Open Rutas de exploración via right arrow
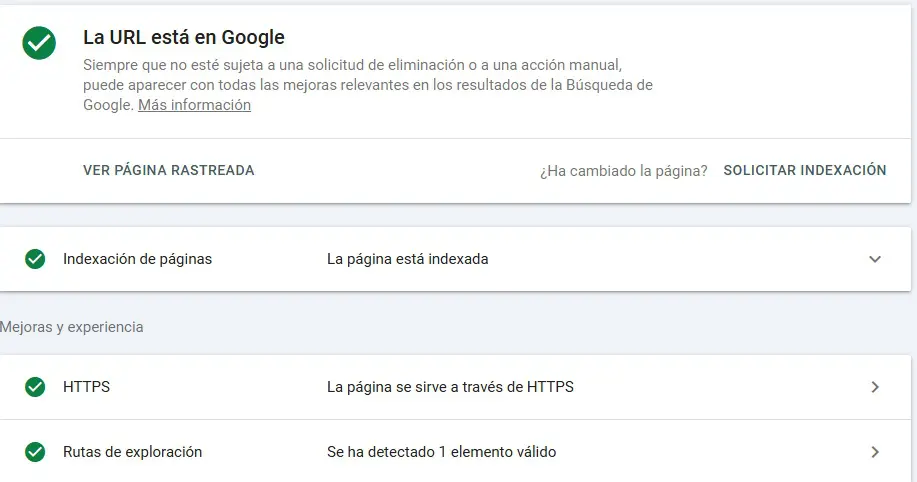This screenshot has height=482, width=917. [875, 452]
